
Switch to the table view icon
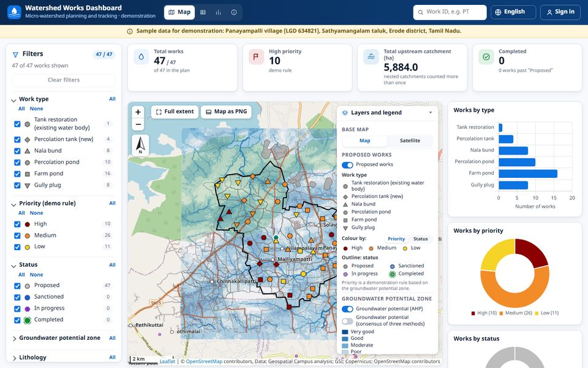click(x=203, y=12)
